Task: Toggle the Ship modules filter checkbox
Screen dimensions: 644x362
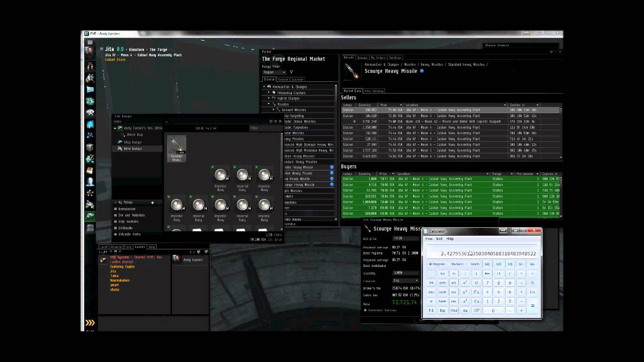Action: (x=115, y=222)
